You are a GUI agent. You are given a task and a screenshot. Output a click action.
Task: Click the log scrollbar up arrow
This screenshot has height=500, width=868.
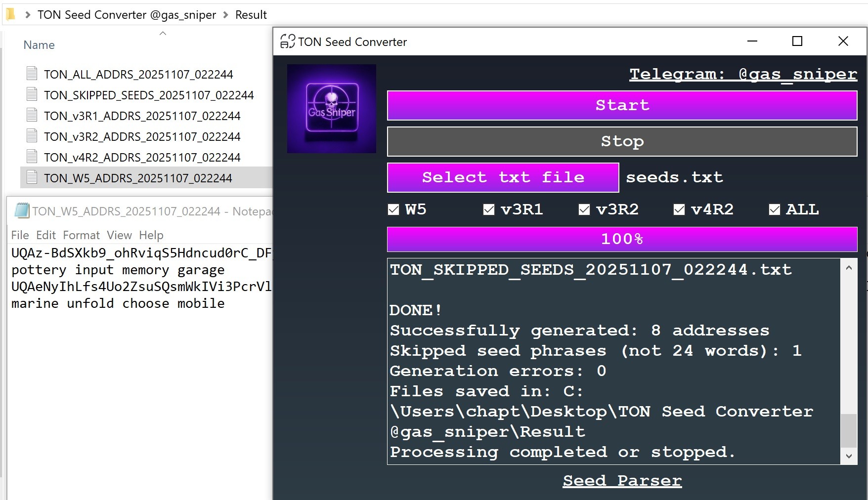point(849,267)
